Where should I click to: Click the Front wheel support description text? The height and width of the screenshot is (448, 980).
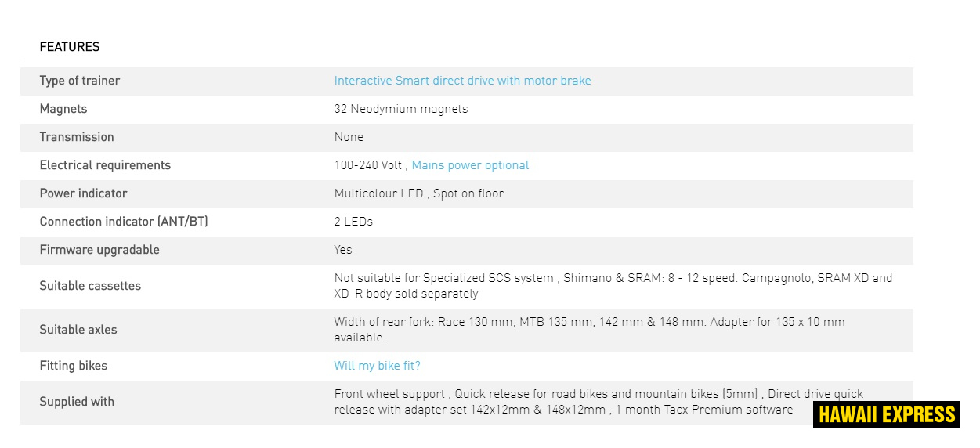(390, 394)
